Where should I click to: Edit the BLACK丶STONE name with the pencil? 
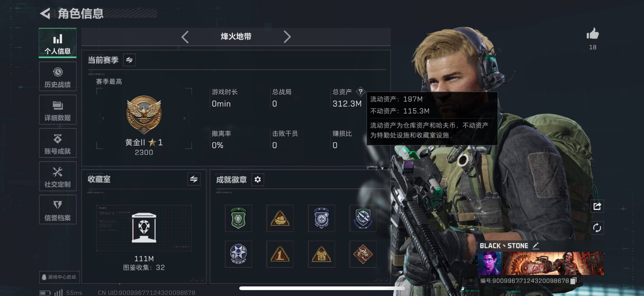point(535,246)
